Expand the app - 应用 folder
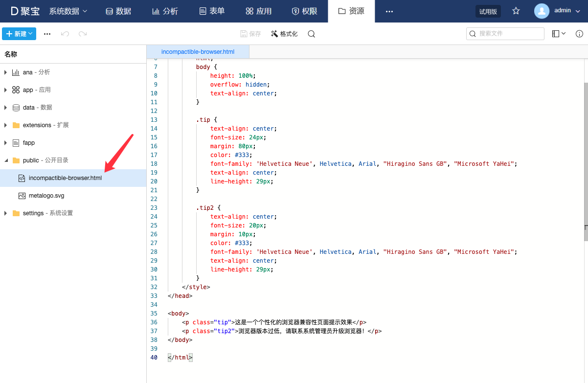Screen dimensions: 588x383 5,90
